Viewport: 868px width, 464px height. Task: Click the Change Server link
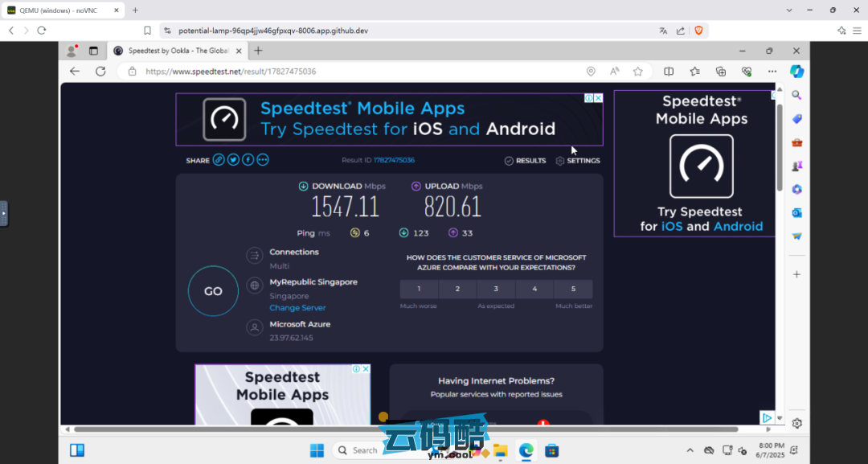[297, 308]
